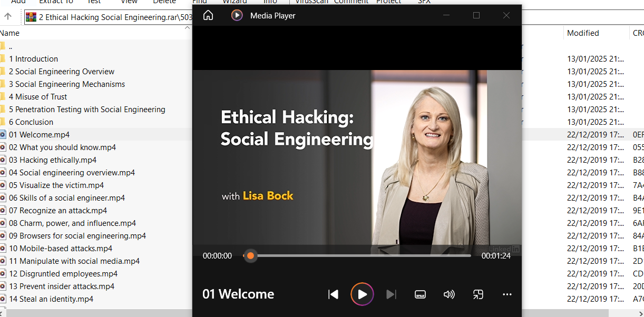This screenshot has width=644, height=317.
Task: Play the 01 Welcome video
Action: click(363, 294)
